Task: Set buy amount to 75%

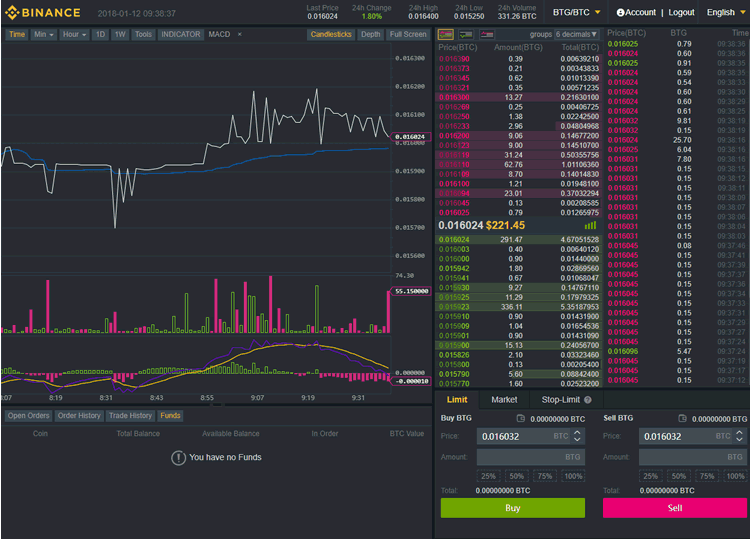Action: 545,476
